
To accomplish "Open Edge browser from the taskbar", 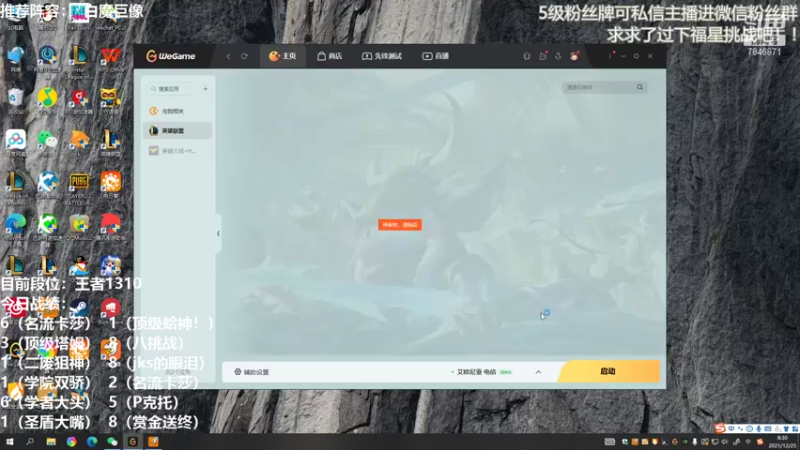I will click(92, 442).
